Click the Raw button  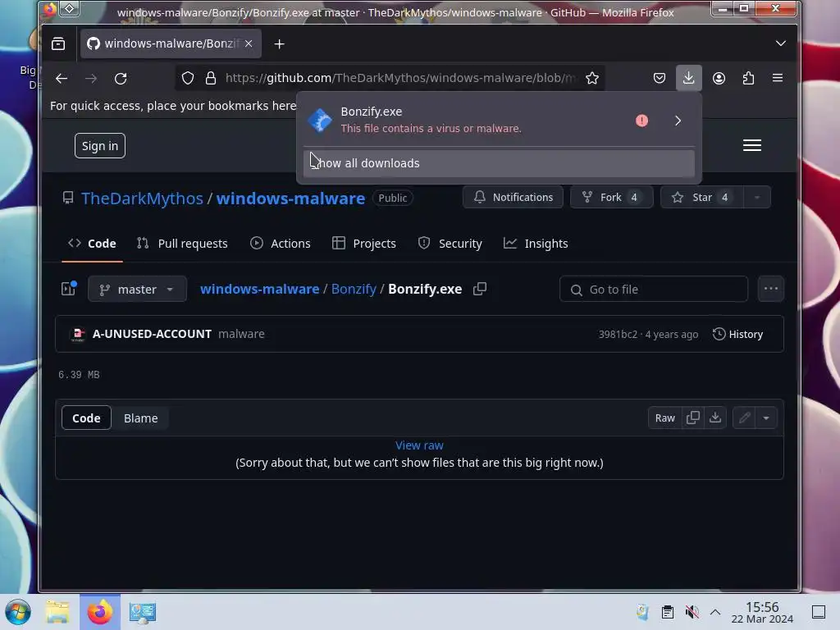click(664, 418)
